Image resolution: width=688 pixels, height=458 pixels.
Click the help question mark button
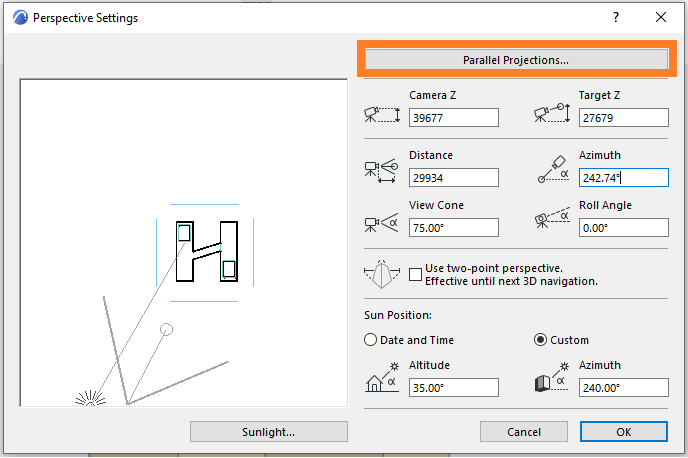617,17
